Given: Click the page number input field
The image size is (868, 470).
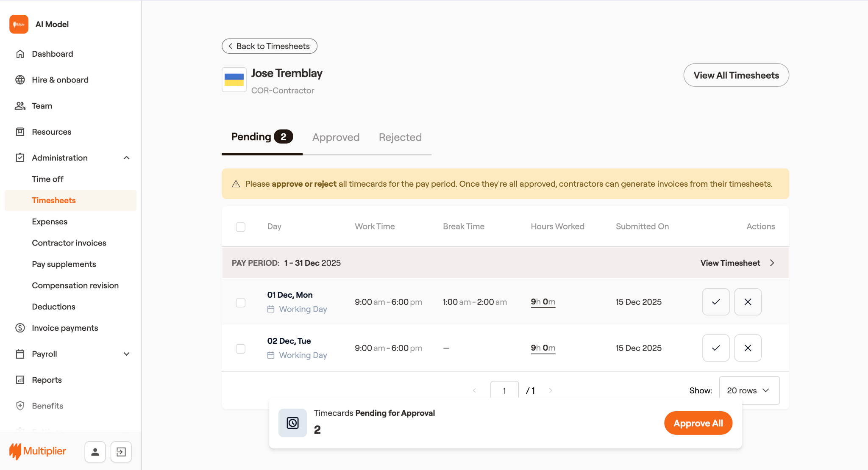Looking at the screenshot, I should (x=504, y=390).
